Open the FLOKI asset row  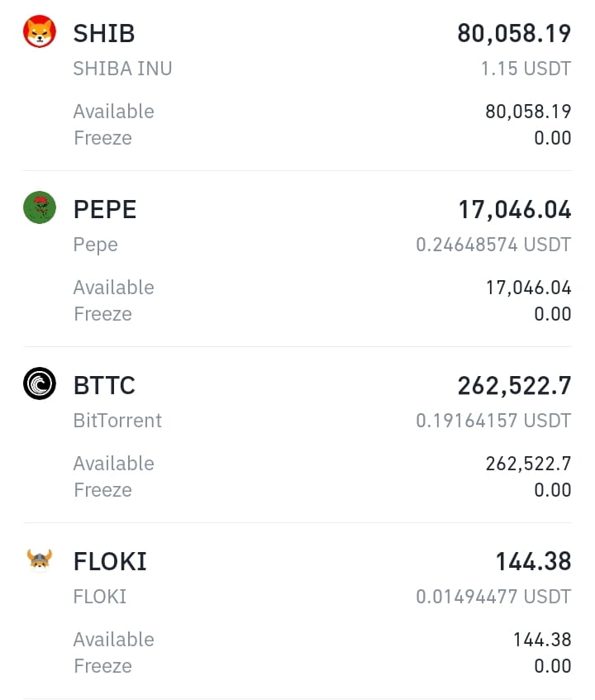point(297,610)
